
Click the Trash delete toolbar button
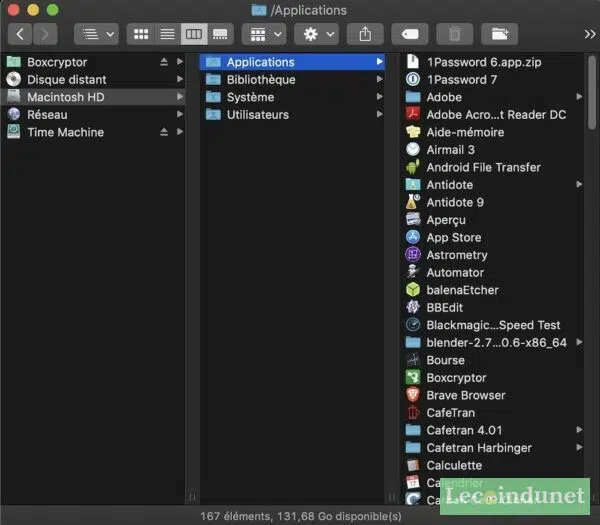coord(455,34)
